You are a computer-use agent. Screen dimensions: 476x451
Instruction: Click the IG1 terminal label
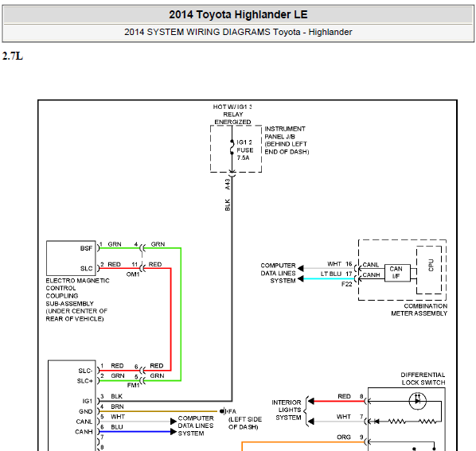pyautogui.click(x=88, y=401)
